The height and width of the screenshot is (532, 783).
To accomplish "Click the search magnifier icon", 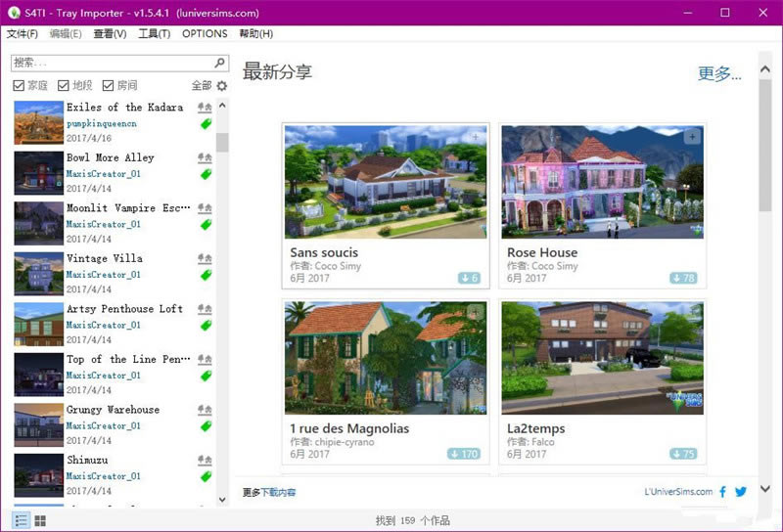I will click(220, 63).
